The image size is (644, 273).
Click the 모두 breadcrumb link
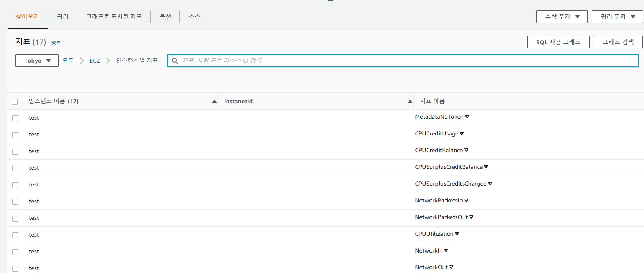tap(68, 60)
